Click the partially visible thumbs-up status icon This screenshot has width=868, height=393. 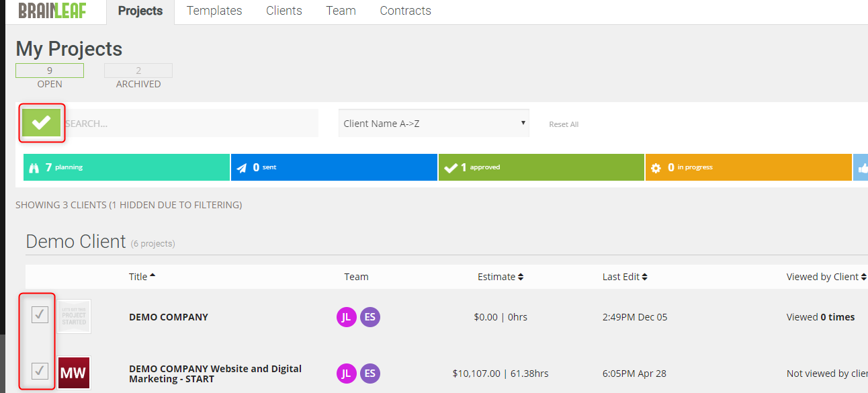863,167
